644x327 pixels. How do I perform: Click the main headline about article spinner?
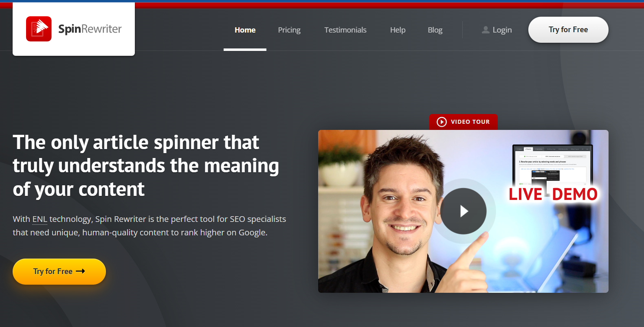point(146,166)
